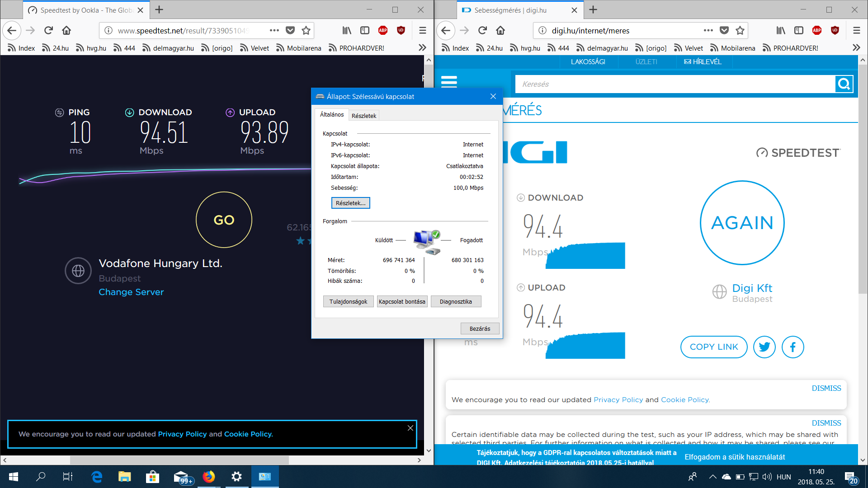The image size is (868, 488).
Task: Click the COPY LINK button
Action: [x=714, y=347]
